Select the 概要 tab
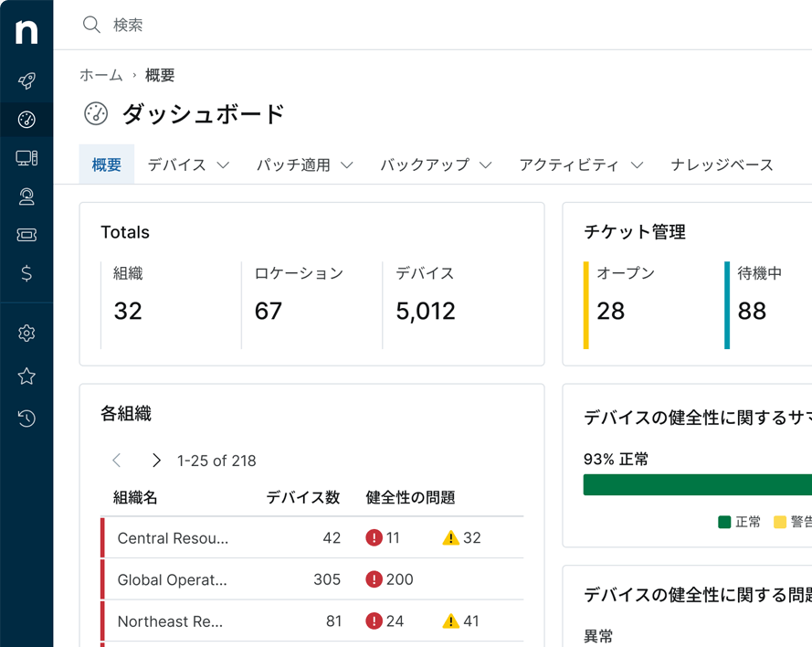This screenshot has width=812, height=647. click(107, 164)
